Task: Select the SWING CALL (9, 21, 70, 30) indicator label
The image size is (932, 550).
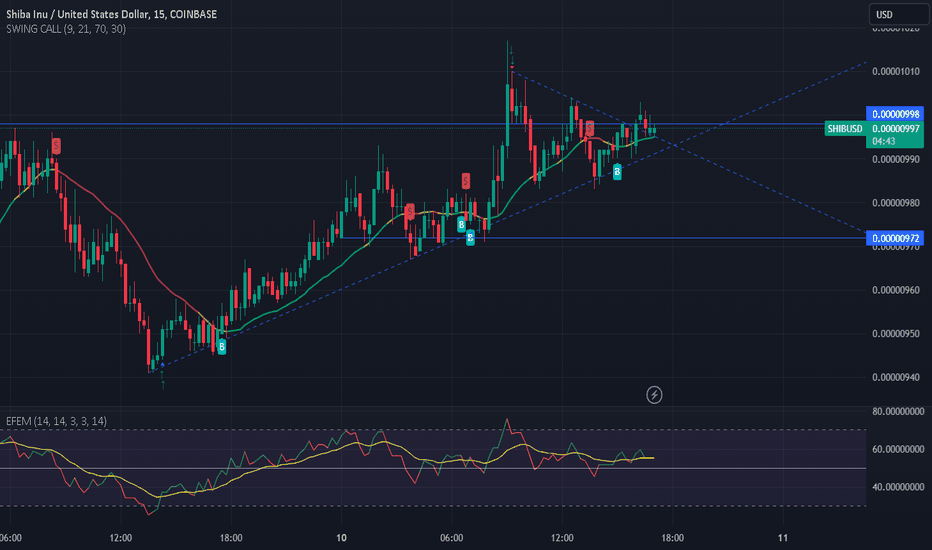Action: coord(66,29)
